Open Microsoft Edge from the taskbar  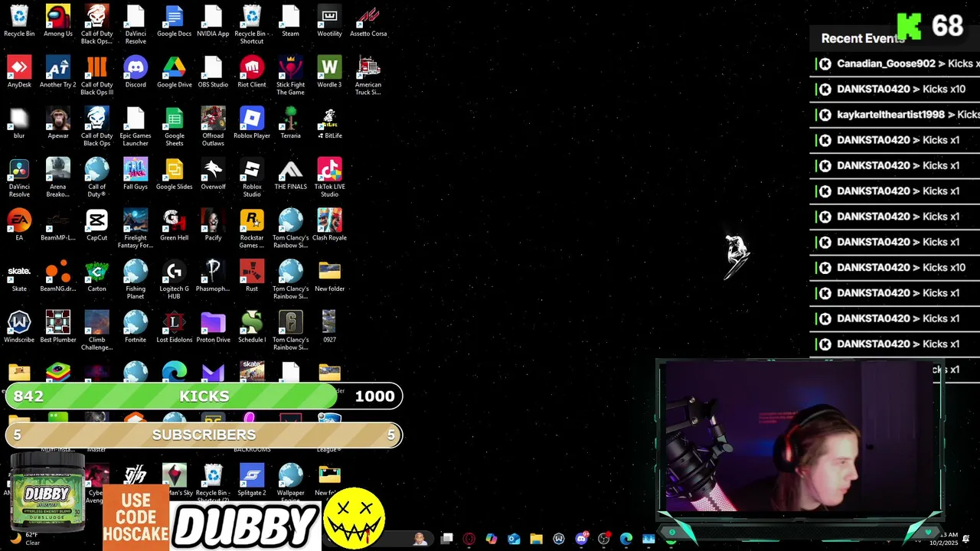626,539
